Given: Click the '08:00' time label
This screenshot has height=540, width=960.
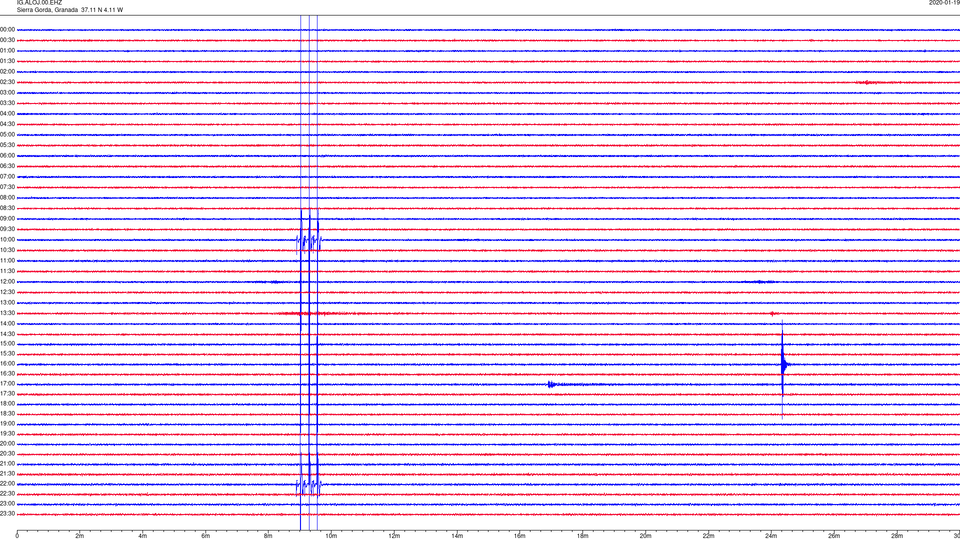Looking at the screenshot, I should [x=7, y=198].
